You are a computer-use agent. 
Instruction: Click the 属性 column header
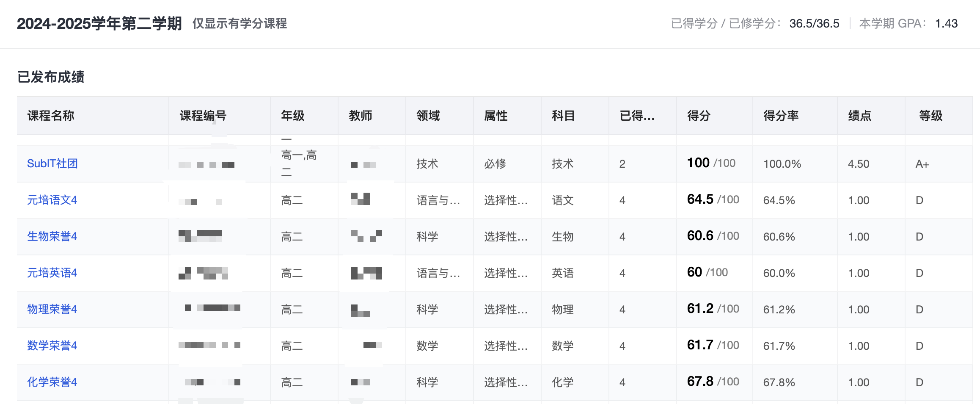coord(496,116)
